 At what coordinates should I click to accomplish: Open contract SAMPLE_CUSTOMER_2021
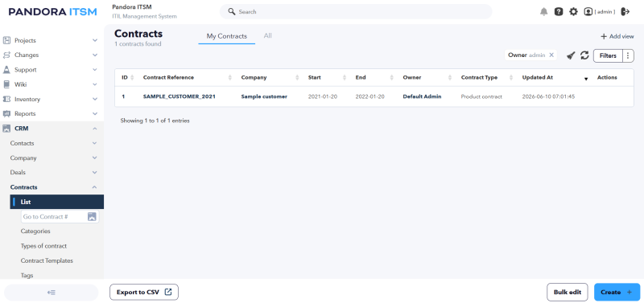[x=179, y=96]
